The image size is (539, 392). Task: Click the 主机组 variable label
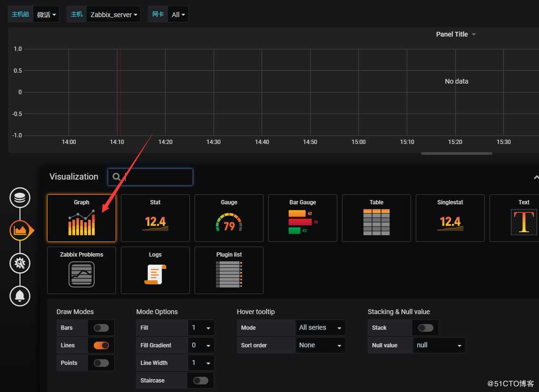(x=20, y=14)
